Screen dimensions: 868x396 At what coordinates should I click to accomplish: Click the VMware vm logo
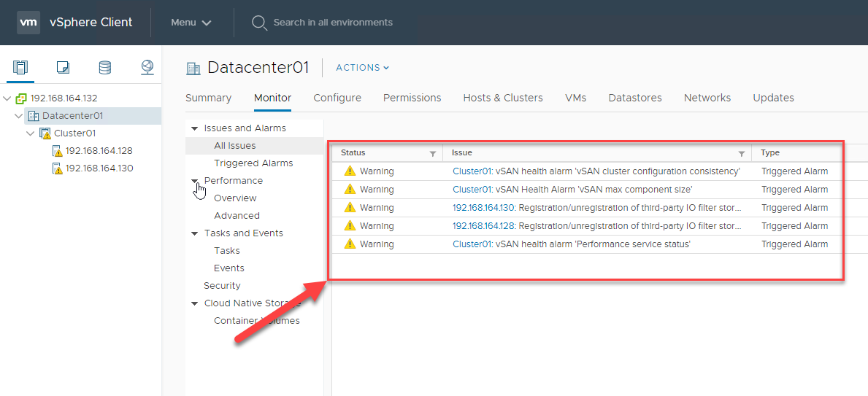click(28, 23)
